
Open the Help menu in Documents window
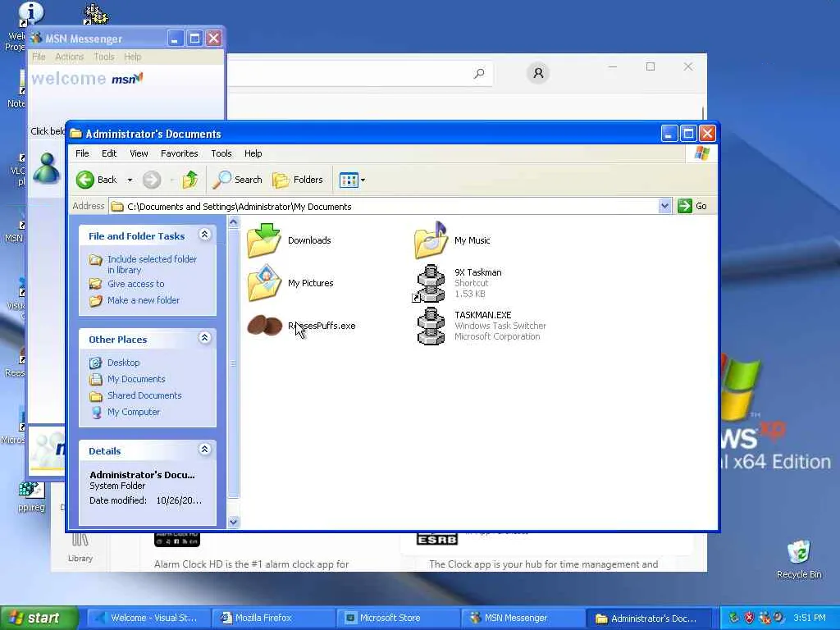(x=253, y=153)
